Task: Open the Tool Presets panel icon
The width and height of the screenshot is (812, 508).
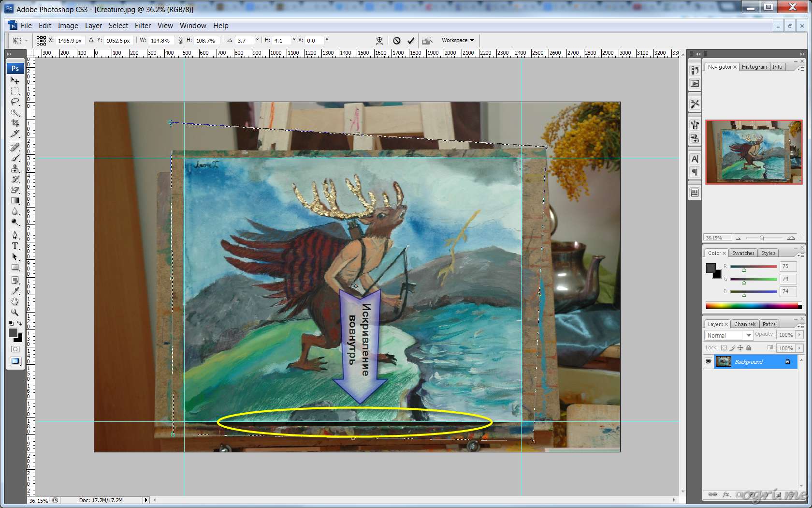Action: pos(695,104)
